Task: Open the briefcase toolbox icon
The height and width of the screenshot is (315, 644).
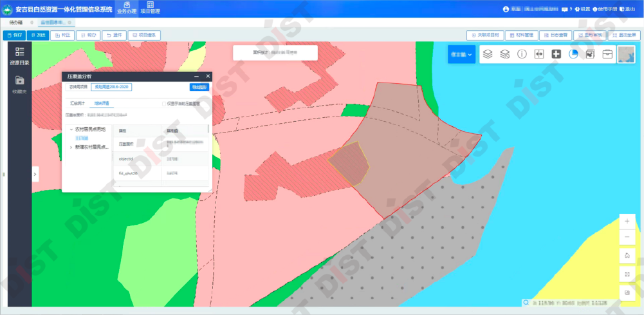Action: 607,55
